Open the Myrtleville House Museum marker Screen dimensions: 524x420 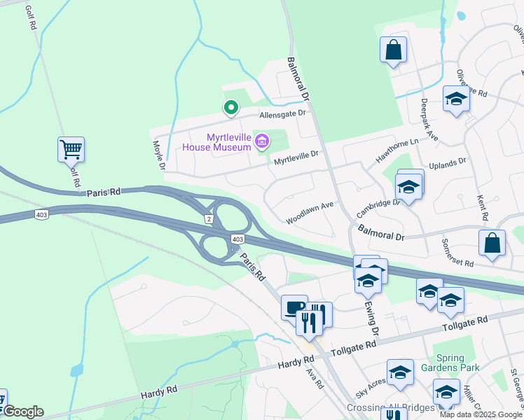[x=262, y=141]
